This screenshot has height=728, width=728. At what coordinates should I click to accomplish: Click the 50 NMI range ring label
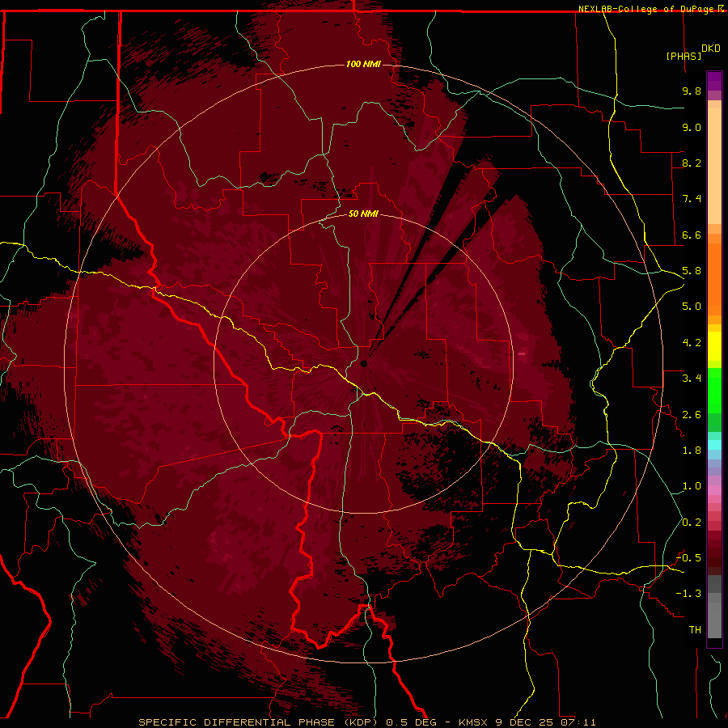coord(363,214)
